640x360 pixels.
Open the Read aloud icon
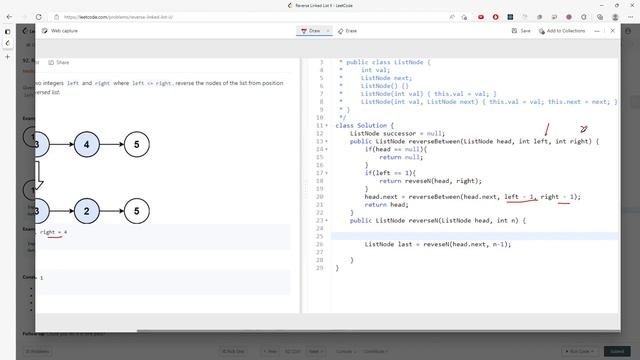[x=452, y=17]
